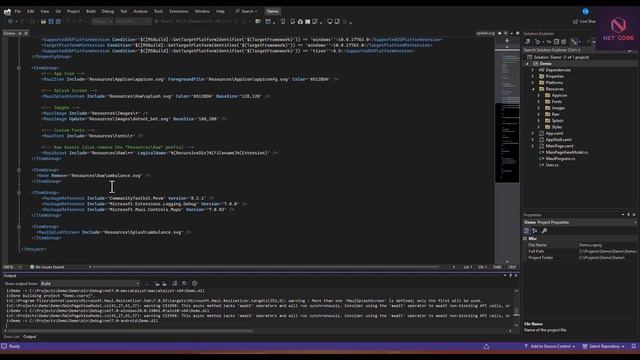Screen dimensions: 640x360
Task: Click Sync with Active Document icon
Action: click(x=549, y=42)
